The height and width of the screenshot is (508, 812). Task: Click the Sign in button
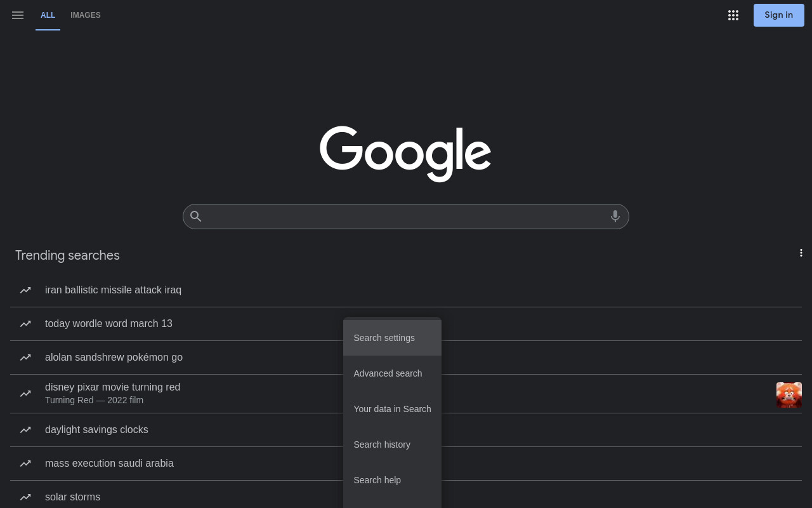coord(778,15)
